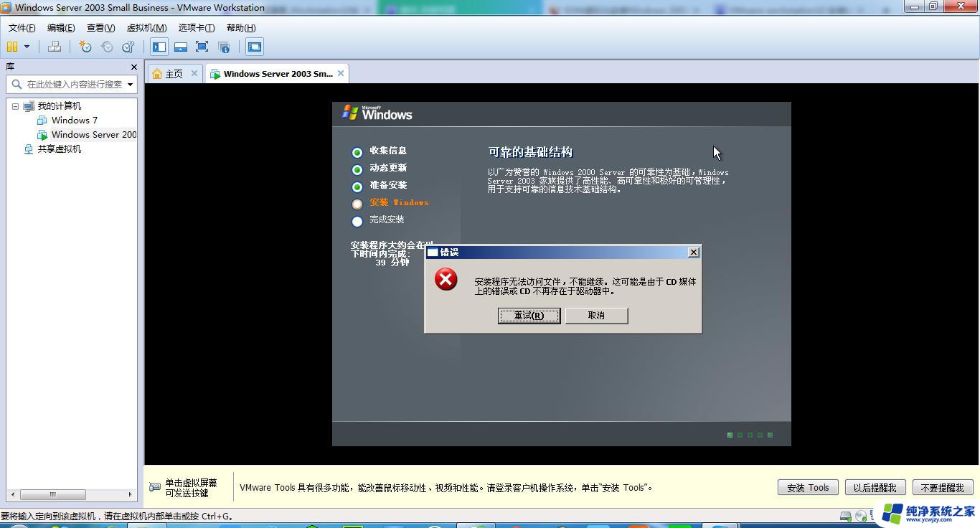Send Ctrl+Alt+Del to the virtual machine
This screenshot has width=980, height=528.
coord(55,47)
